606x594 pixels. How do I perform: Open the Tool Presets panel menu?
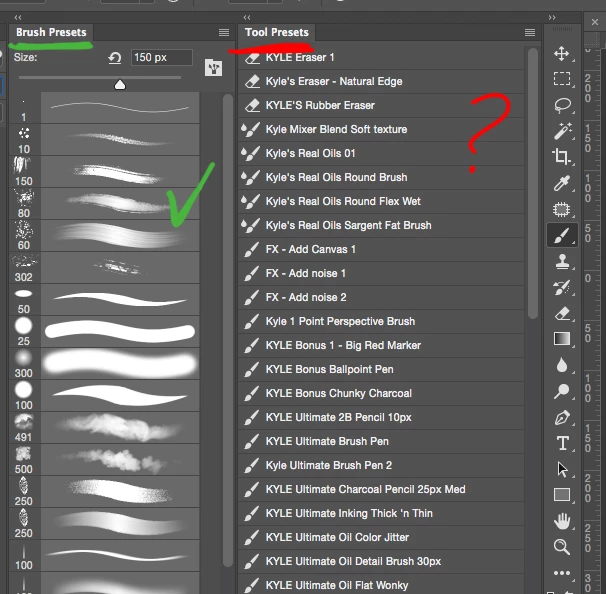[x=530, y=32]
